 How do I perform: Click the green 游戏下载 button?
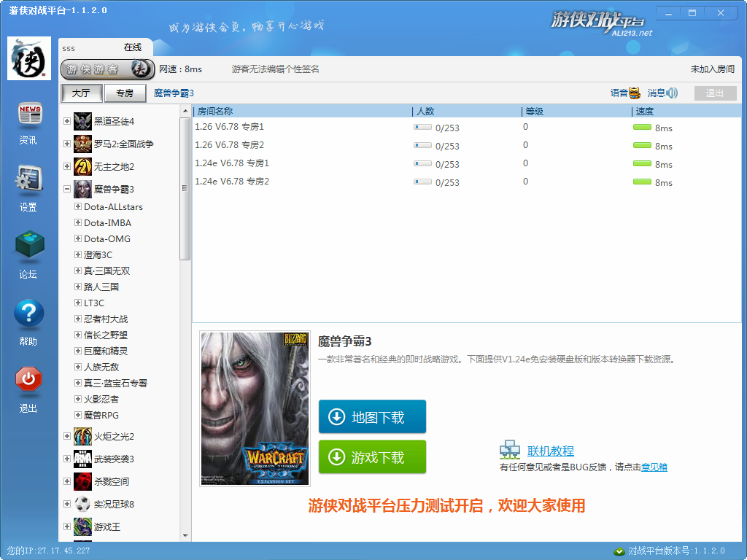(x=372, y=456)
